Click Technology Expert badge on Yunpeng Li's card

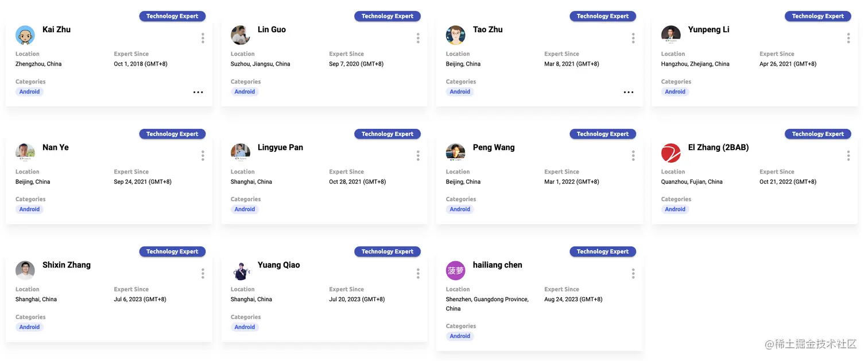pyautogui.click(x=817, y=16)
